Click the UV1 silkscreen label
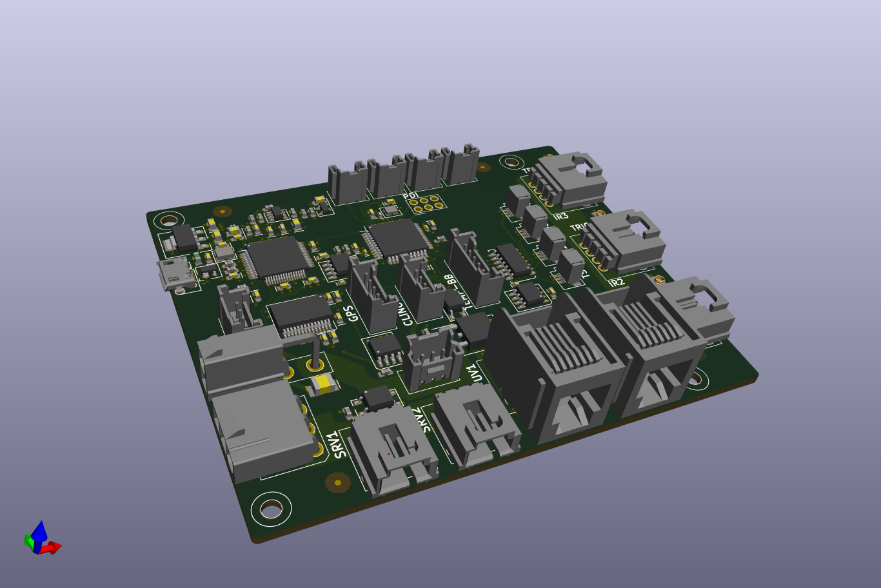The height and width of the screenshot is (588, 881). (475, 374)
